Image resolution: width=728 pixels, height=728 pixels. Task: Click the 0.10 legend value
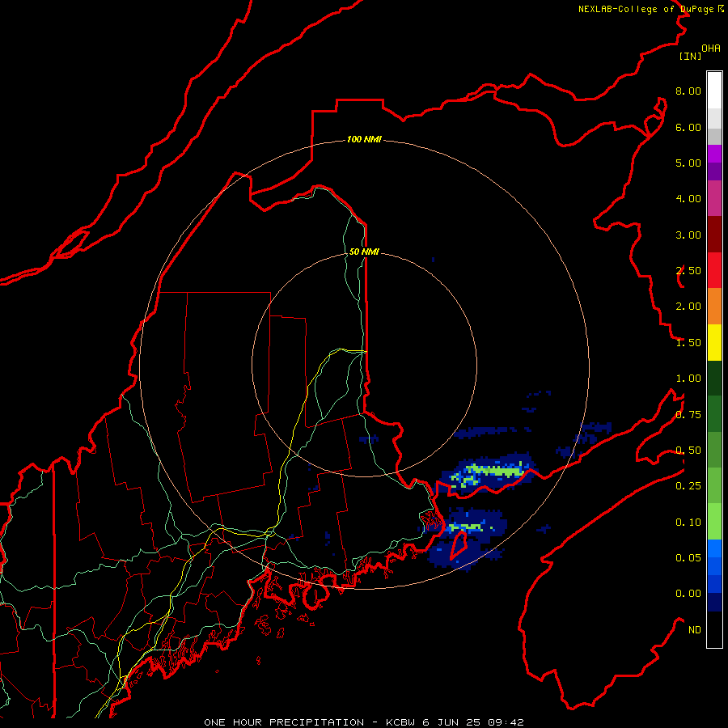tap(688, 523)
